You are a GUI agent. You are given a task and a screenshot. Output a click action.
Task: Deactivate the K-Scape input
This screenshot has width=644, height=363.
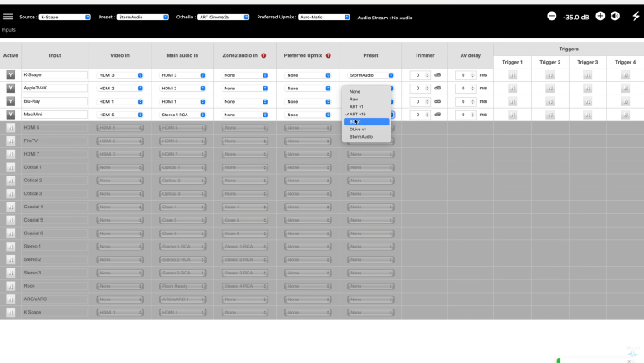pos(11,75)
